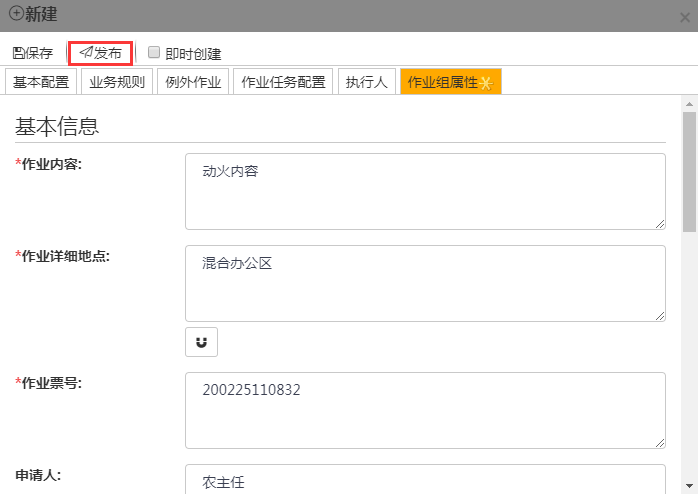Click the 作业内容 text area
The height and width of the screenshot is (494, 698).
coord(425,191)
